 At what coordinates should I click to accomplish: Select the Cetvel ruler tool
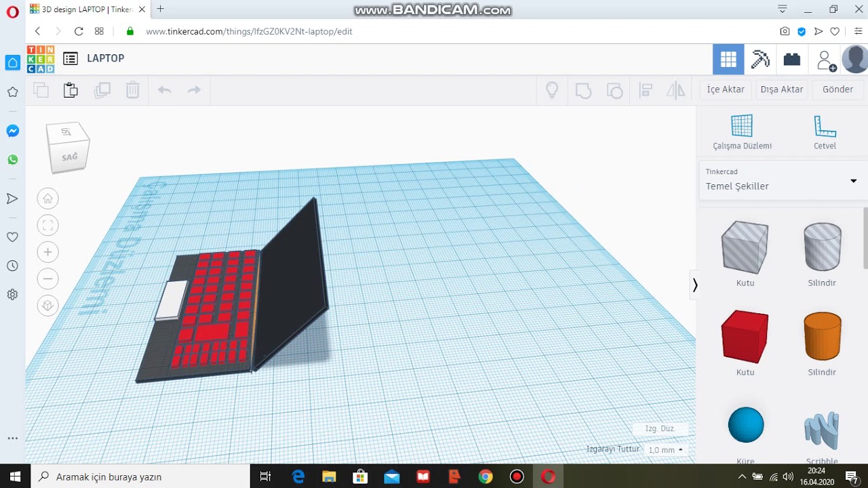coord(825,132)
